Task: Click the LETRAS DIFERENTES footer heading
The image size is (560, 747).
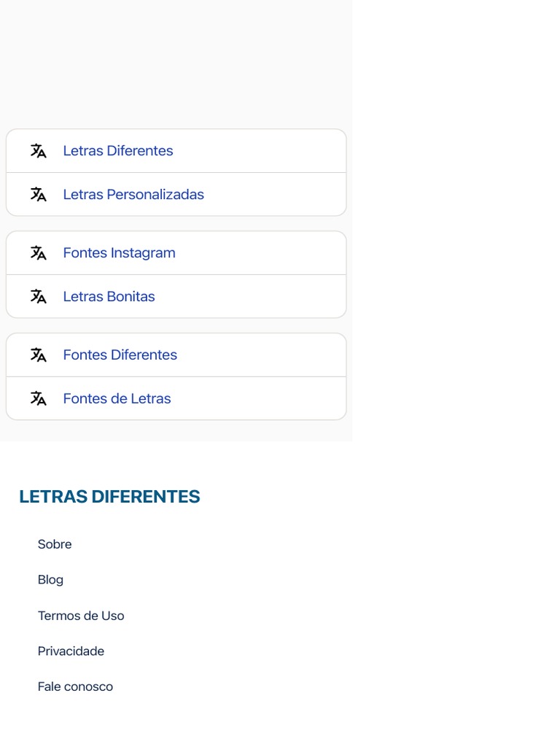Action: pos(109,496)
